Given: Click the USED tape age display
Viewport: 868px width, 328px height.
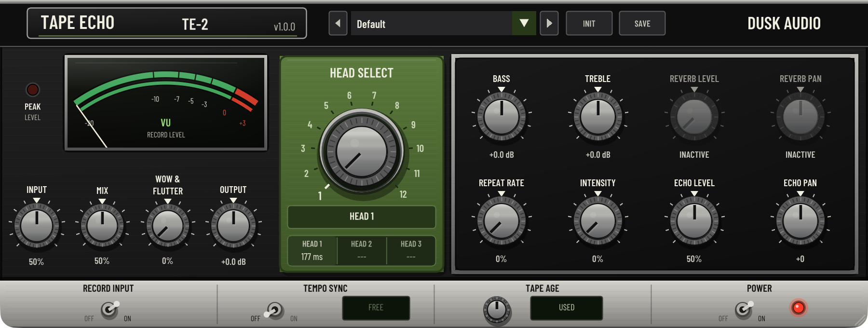Looking at the screenshot, I should [567, 308].
